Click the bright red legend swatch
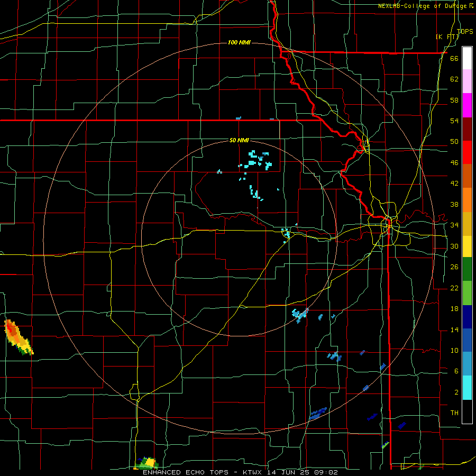This screenshot has width=476, height=476. click(x=467, y=152)
